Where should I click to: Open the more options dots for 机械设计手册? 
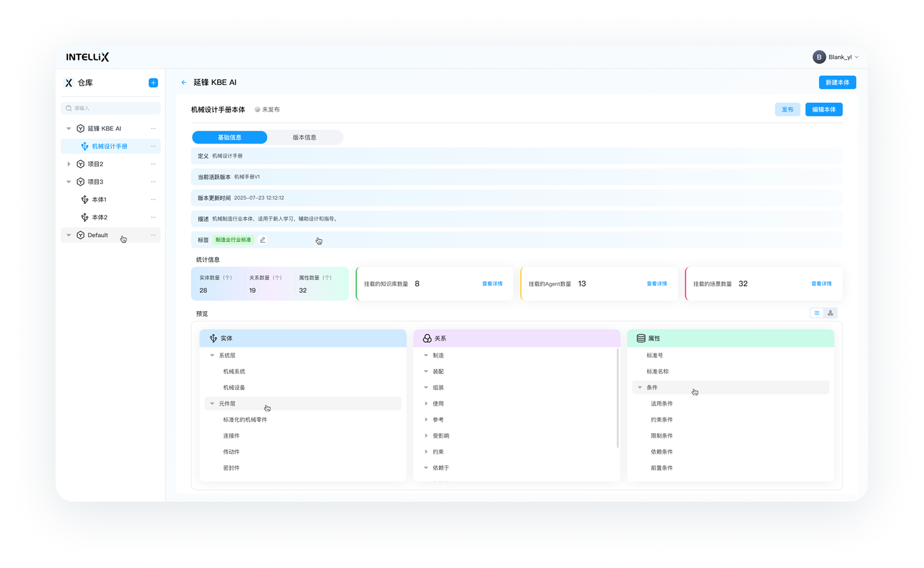(x=153, y=146)
